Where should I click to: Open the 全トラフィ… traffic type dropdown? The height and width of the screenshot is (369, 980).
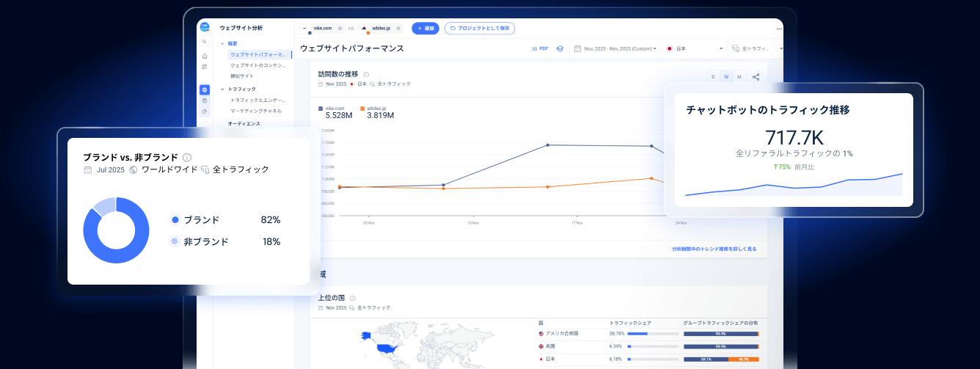tap(756, 48)
